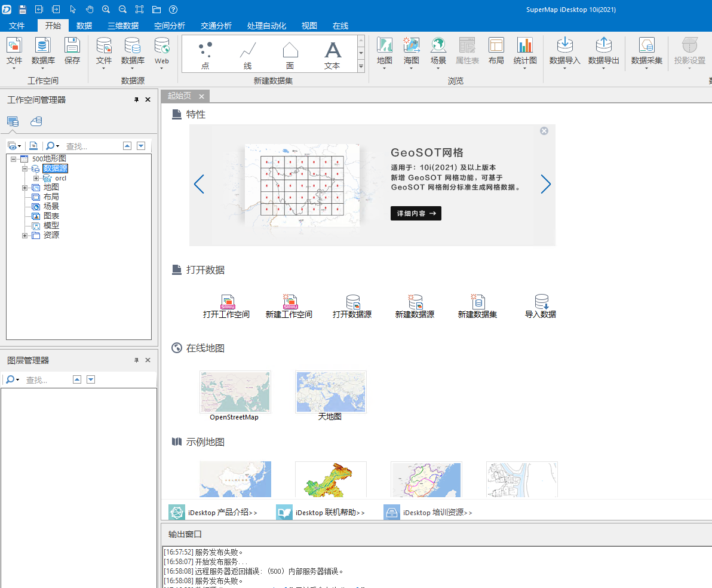Open iDesktop 联机帮助 link
The height and width of the screenshot is (588, 712).
[321, 512]
